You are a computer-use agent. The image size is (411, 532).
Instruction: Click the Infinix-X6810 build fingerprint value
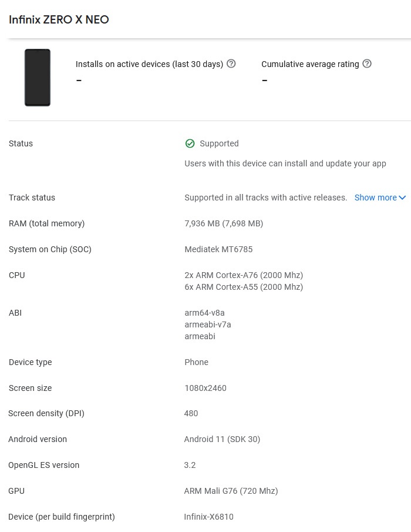208,517
